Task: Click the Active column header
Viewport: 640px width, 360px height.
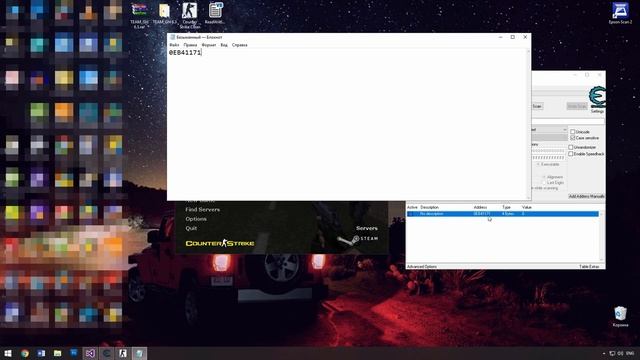Action: pyautogui.click(x=412, y=207)
